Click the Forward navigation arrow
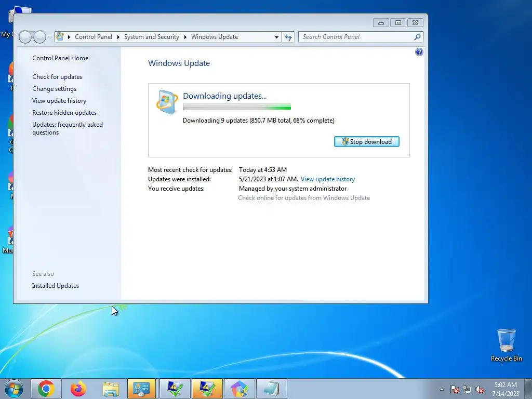This screenshot has width=532, height=399. (x=39, y=37)
